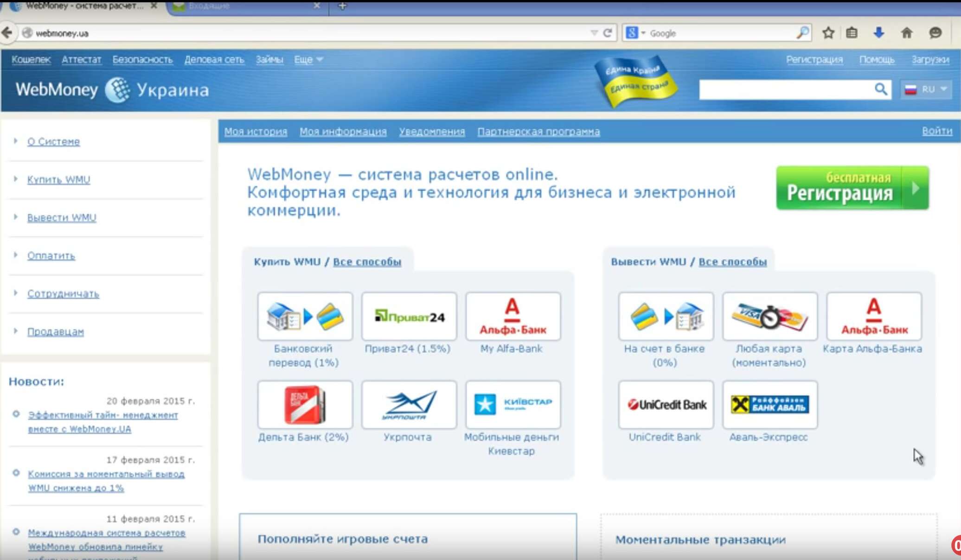Open browser downloads arrow icon
The height and width of the screenshot is (560, 961).
pyautogui.click(x=878, y=33)
